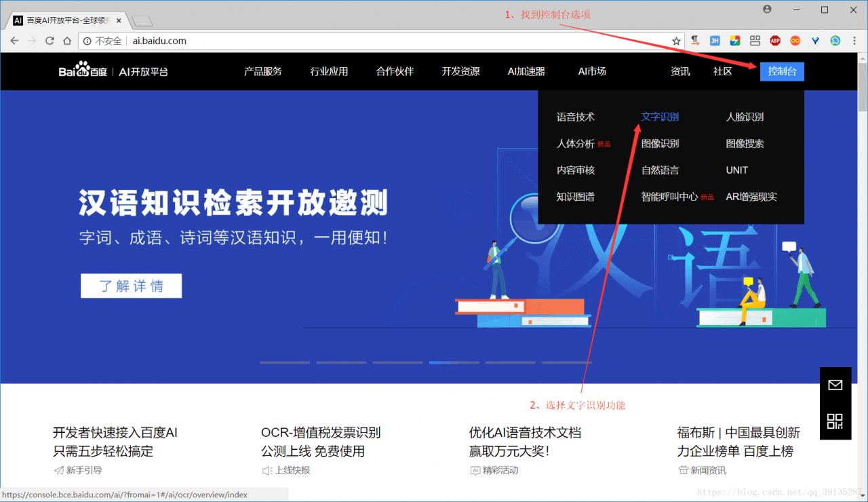Image resolution: width=868 pixels, height=502 pixels.
Task: Select 人脸识别 in the console dropdown
Action: 745,117
